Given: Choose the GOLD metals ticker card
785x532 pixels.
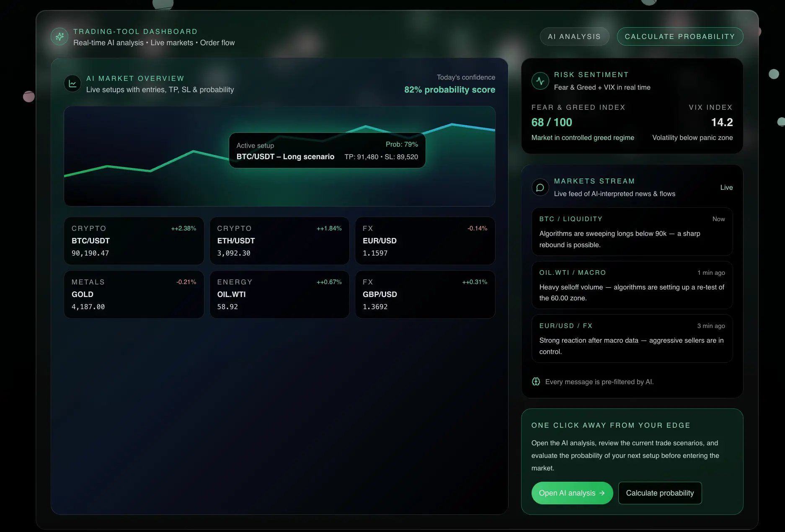Looking at the screenshot, I should [134, 294].
